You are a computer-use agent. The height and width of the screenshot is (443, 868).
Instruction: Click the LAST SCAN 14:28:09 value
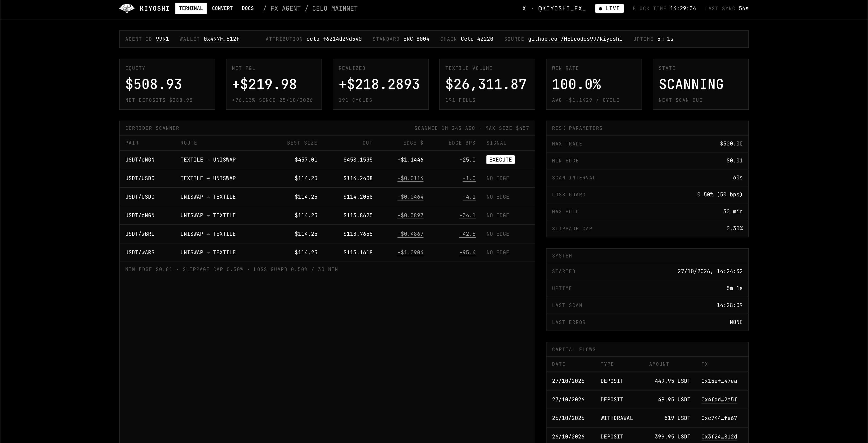729,305
